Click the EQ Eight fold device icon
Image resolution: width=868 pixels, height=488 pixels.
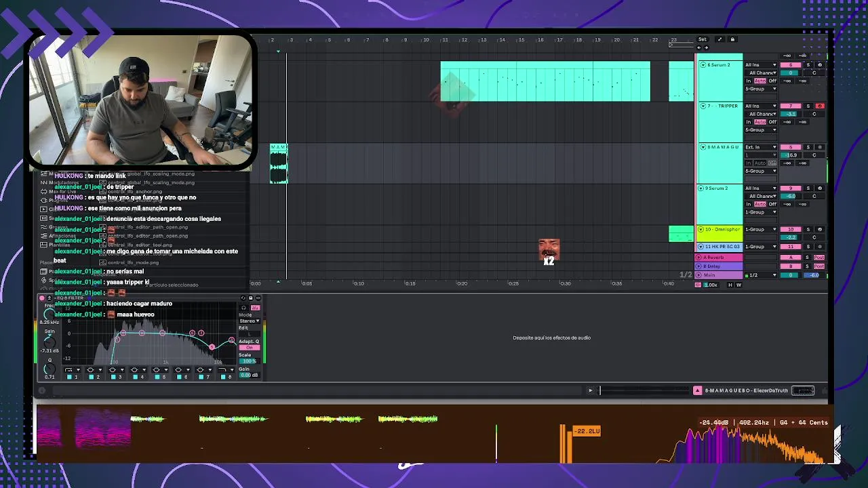(50, 298)
